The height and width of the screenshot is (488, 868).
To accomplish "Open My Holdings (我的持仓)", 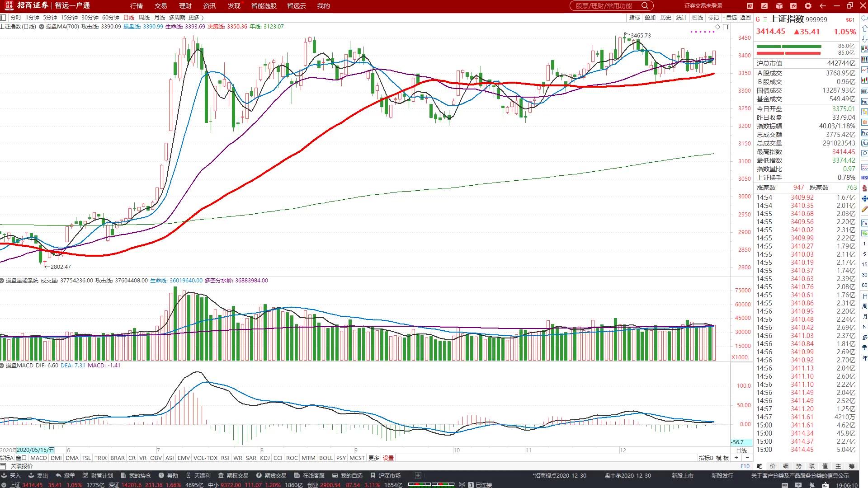I will [x=136, y=475].
